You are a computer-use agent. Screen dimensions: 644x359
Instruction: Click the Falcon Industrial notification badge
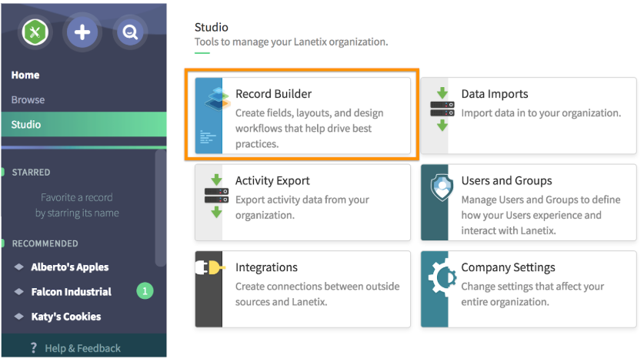[x=145, y=291]
